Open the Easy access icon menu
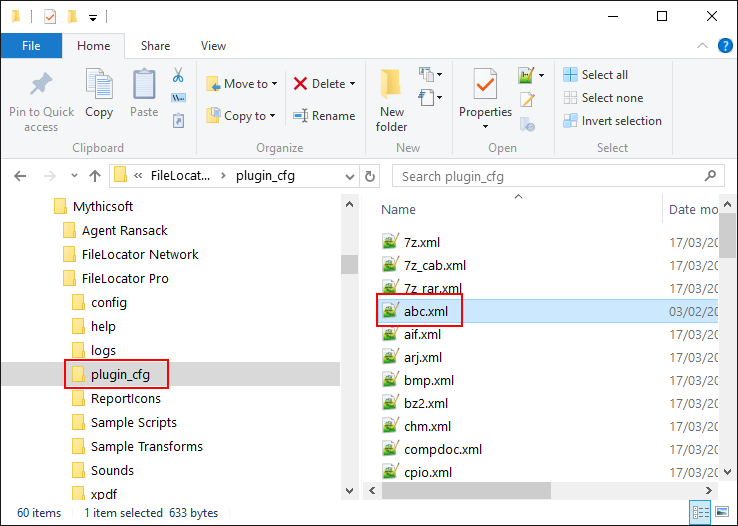 [x=430, y=98]
